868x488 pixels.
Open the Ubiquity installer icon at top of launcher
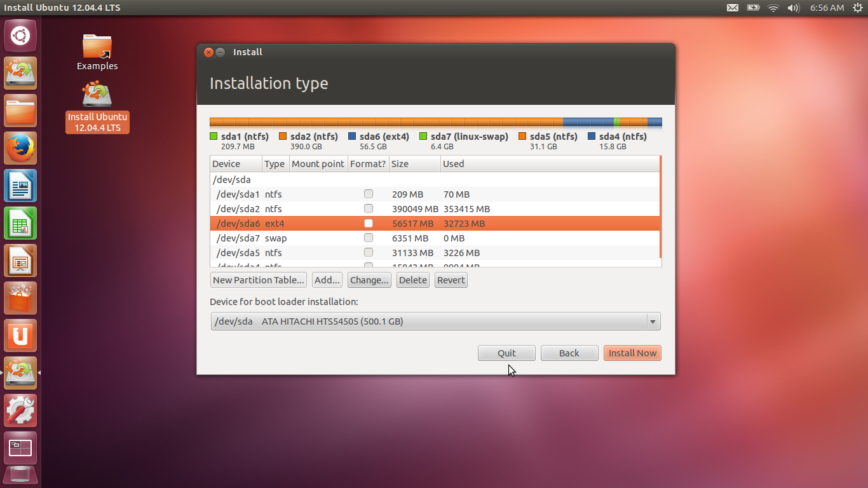(20, 73)
